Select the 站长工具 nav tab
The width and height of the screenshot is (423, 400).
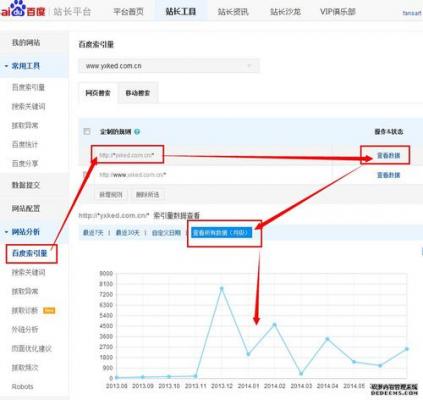pos(181,12)
